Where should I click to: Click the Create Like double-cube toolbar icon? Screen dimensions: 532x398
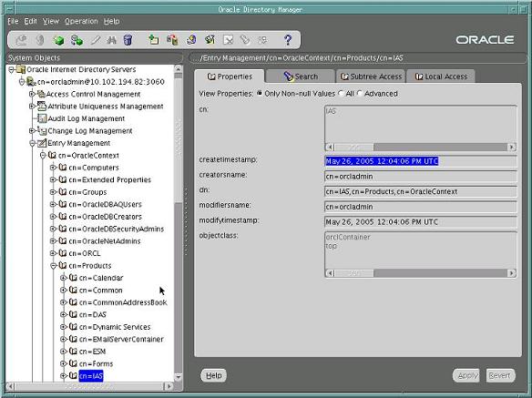click(77, 40)
